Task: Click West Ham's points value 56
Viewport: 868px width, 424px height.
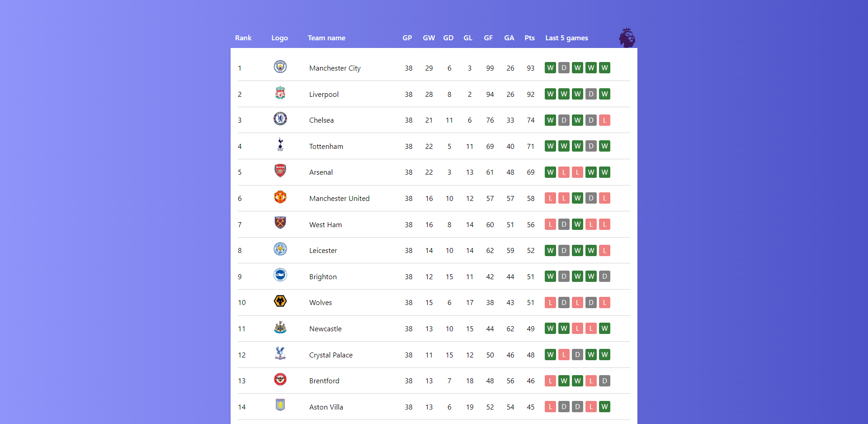Action: pyautogui.click(x=530, y=224)
